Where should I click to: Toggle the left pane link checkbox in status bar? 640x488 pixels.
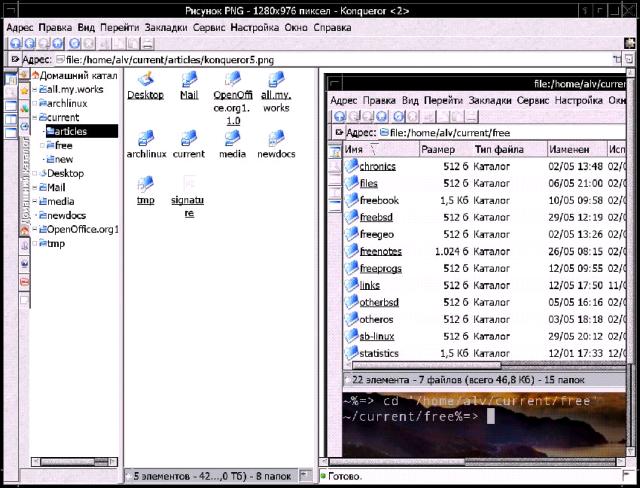(306, 476)
